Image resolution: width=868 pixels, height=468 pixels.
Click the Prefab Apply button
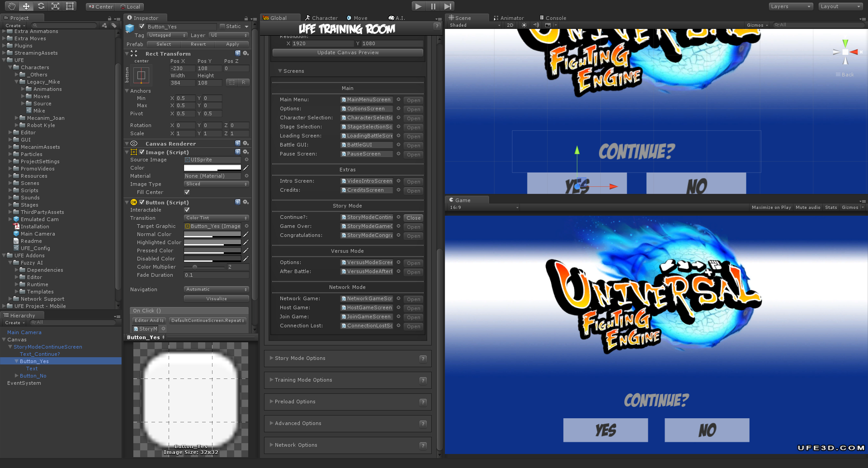pyautogui.click(x=232, y=44)
